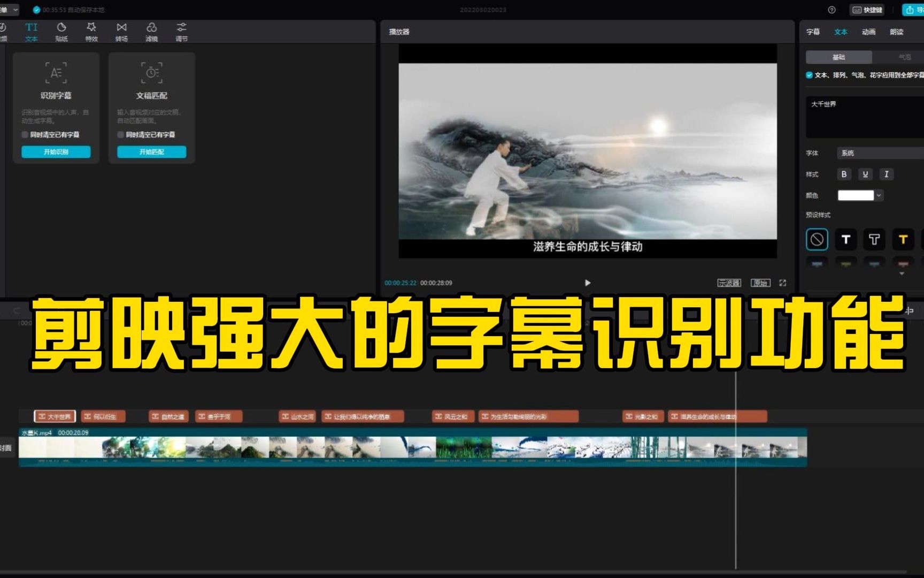Open the 调节 (Adjust) panel
The image size is (924, 578).
[182, 31]
